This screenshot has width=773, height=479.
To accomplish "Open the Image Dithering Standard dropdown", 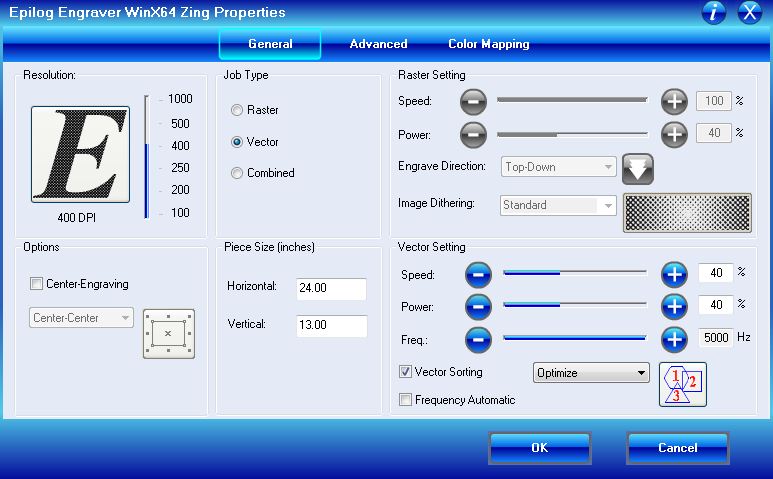I will click(559, 205).
